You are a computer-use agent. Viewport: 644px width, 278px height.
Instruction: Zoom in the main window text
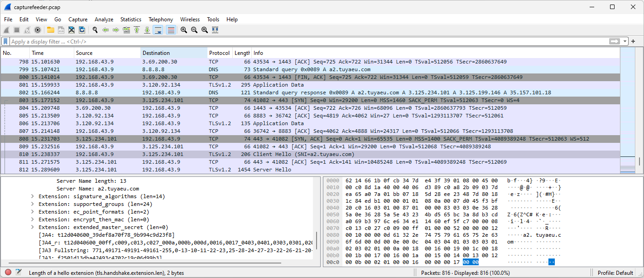184,30
